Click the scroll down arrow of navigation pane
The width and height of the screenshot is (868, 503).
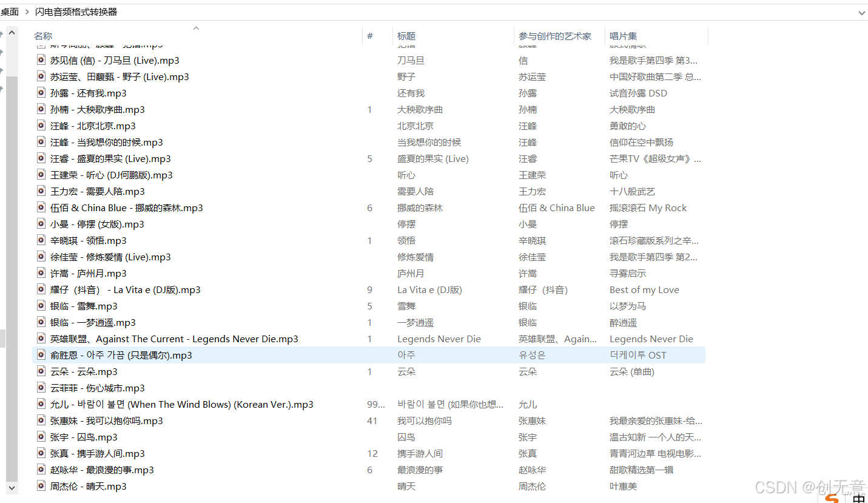point(12,487)
